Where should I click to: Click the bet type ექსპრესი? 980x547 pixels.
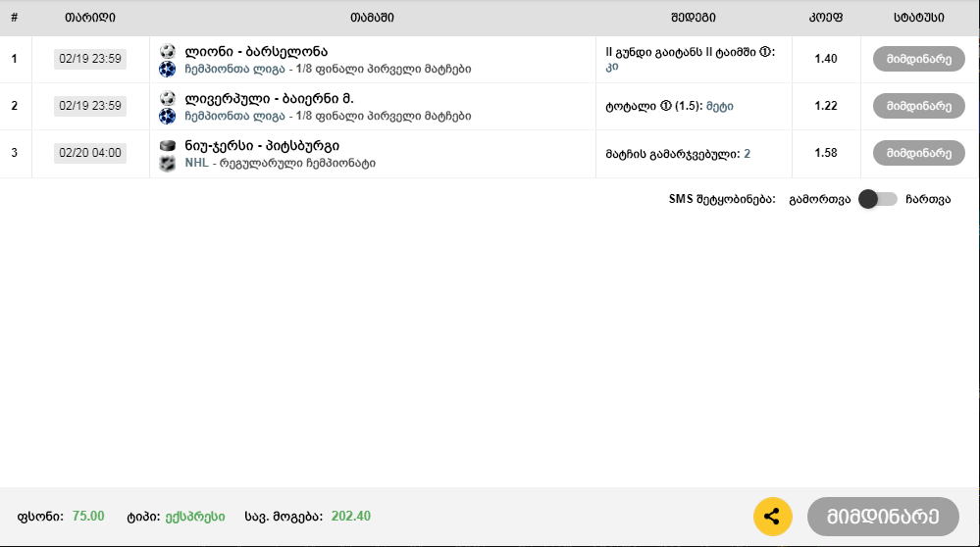pos(195,517)
